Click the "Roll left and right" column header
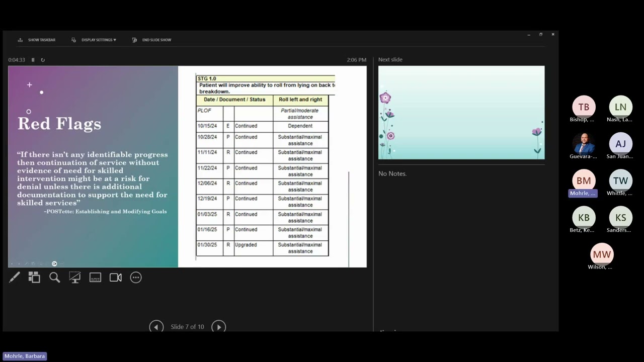Image resolution: width=644 pixels, height=362 pixels. coord(300,100)
